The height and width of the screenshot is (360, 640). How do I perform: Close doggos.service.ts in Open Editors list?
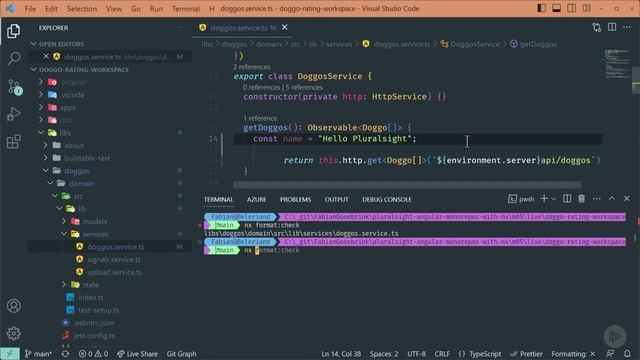tap(46, 56)
